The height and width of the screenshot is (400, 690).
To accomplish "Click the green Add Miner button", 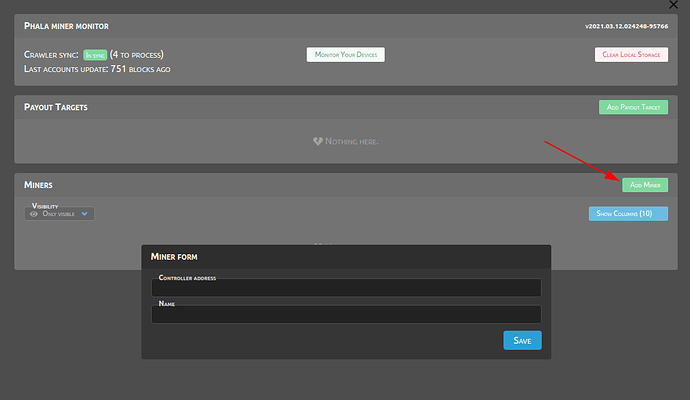I will click(644, 185).
